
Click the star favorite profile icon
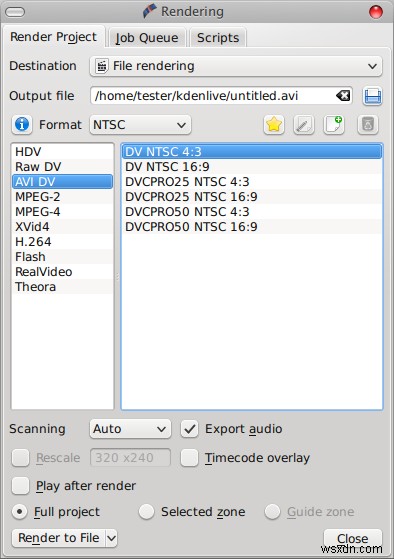click(274, 125)
